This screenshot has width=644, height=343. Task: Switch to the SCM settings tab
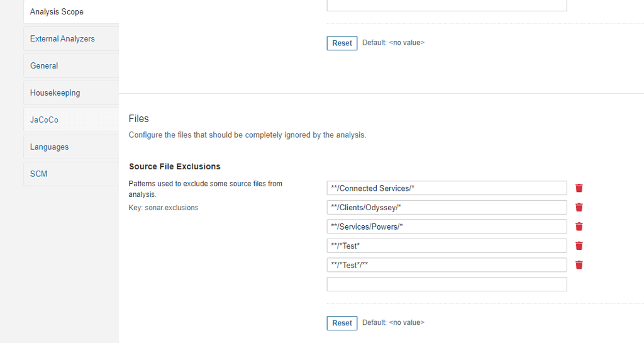(39, 174)
